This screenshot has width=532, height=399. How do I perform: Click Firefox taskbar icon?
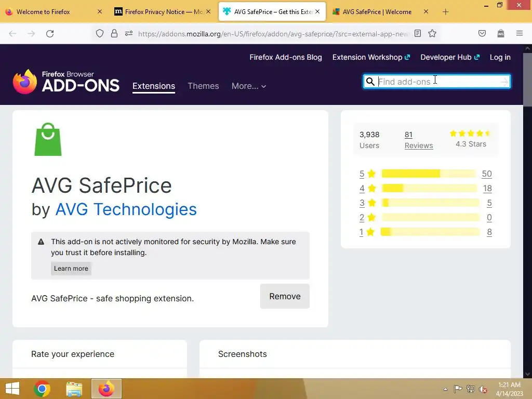[x=106, y=389]
